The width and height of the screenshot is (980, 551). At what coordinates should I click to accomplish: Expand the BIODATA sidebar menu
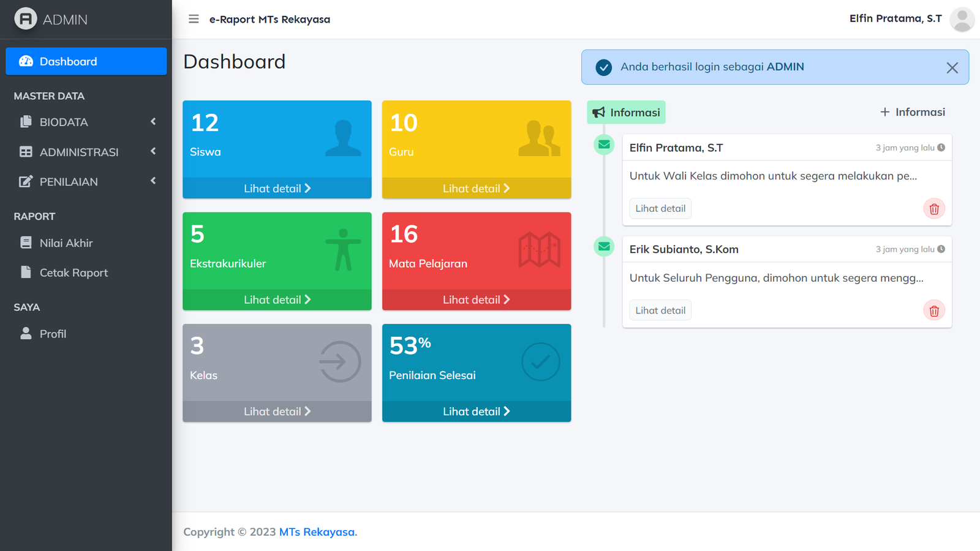tap(86, 122)
